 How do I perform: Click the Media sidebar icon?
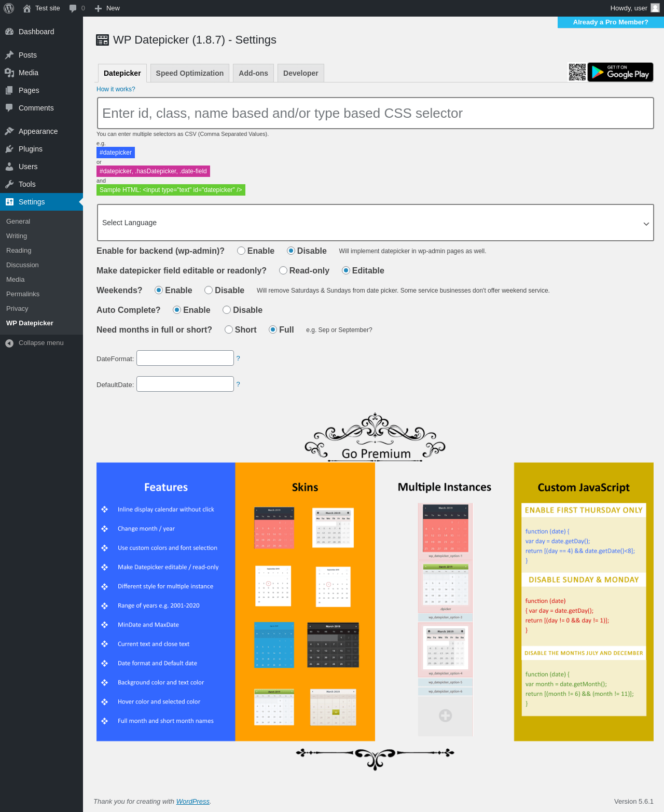(9, 73)
